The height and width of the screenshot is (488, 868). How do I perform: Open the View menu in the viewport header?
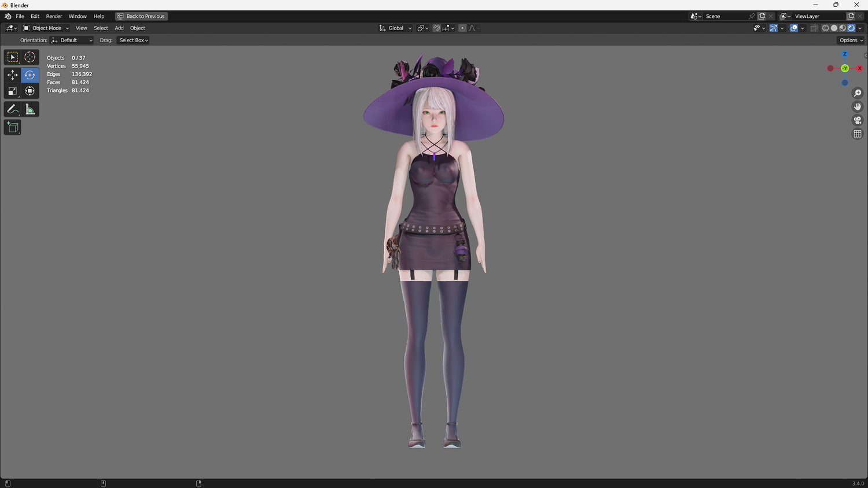[82, 28]
